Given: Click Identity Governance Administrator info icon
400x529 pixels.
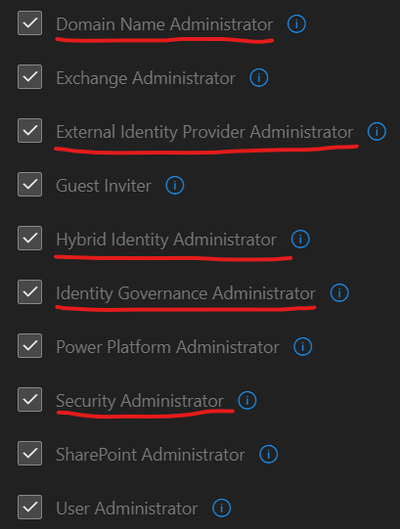Looking at the screenshot, I should [339, 293].
